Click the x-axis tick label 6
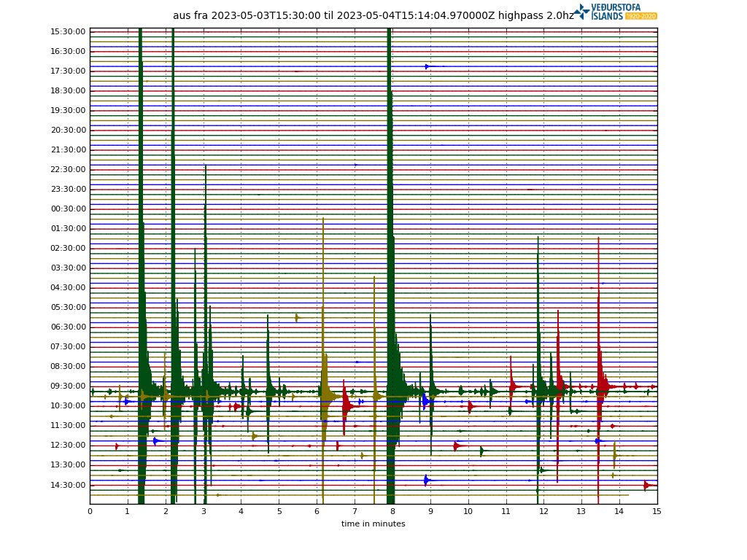747x560 pixels. point(317,511)
